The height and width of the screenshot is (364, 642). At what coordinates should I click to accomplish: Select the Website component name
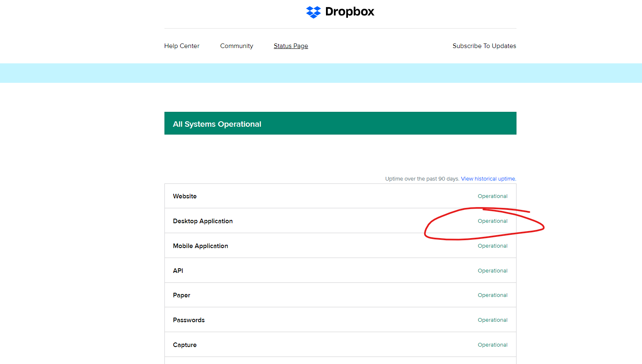(x=185, y=196)
